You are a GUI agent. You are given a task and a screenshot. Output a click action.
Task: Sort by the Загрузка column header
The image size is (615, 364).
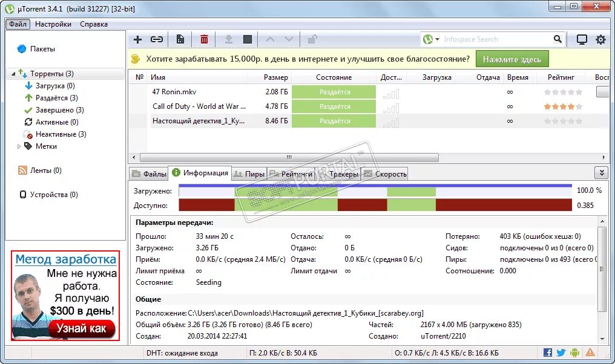pyautogui.click(x=430, y=77)
